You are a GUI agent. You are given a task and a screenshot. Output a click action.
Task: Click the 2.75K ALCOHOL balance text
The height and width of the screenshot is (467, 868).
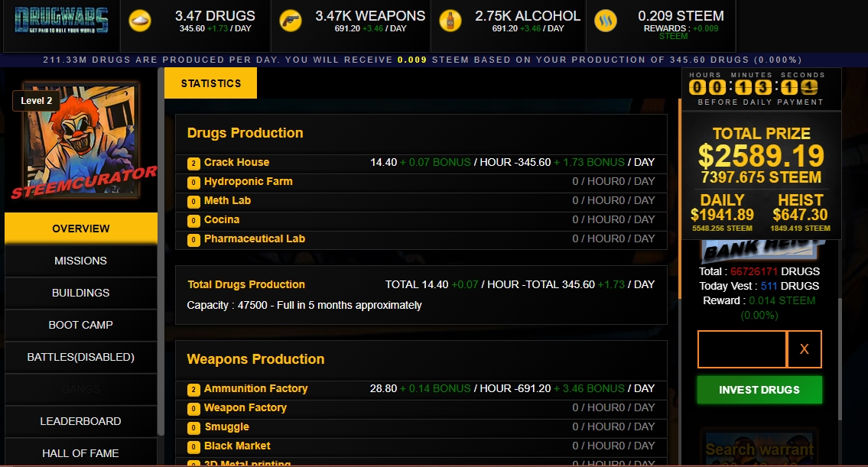(x=528, y=16)
